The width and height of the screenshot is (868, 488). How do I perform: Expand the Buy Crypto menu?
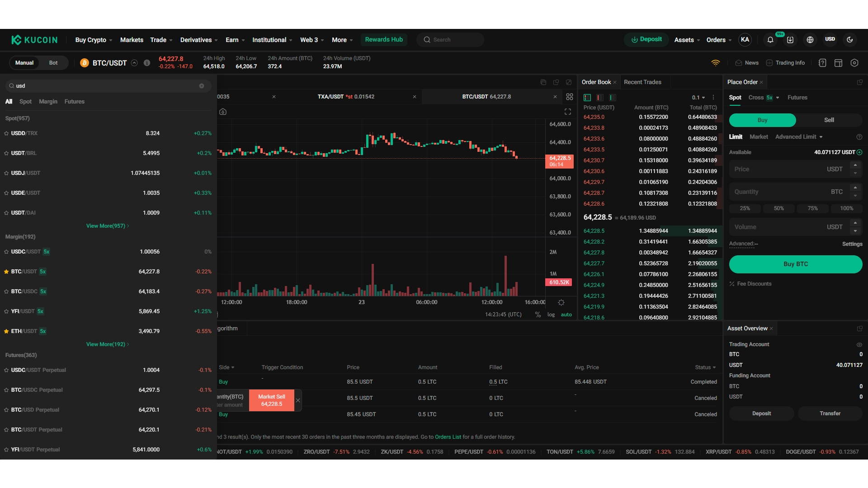(x=94, y=40)
